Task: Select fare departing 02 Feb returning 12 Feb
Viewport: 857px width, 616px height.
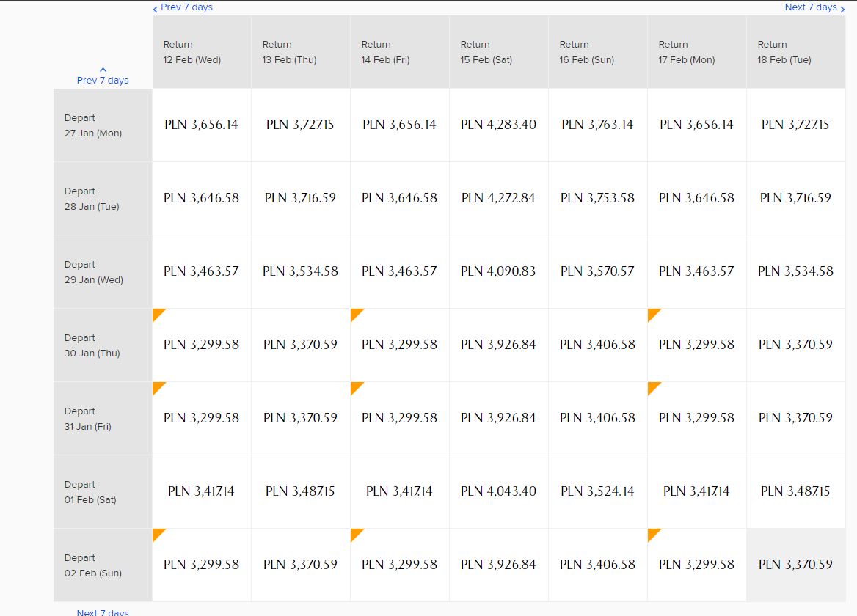Action: [202, 565]
